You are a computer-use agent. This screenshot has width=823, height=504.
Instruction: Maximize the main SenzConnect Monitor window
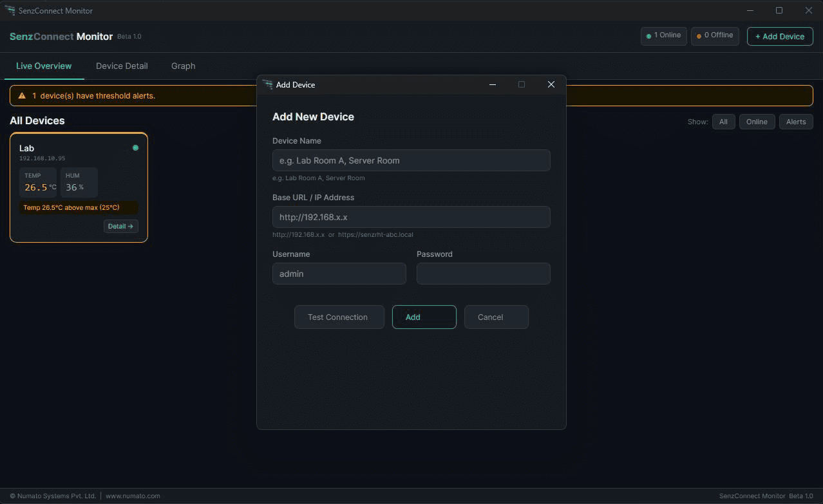779,10
